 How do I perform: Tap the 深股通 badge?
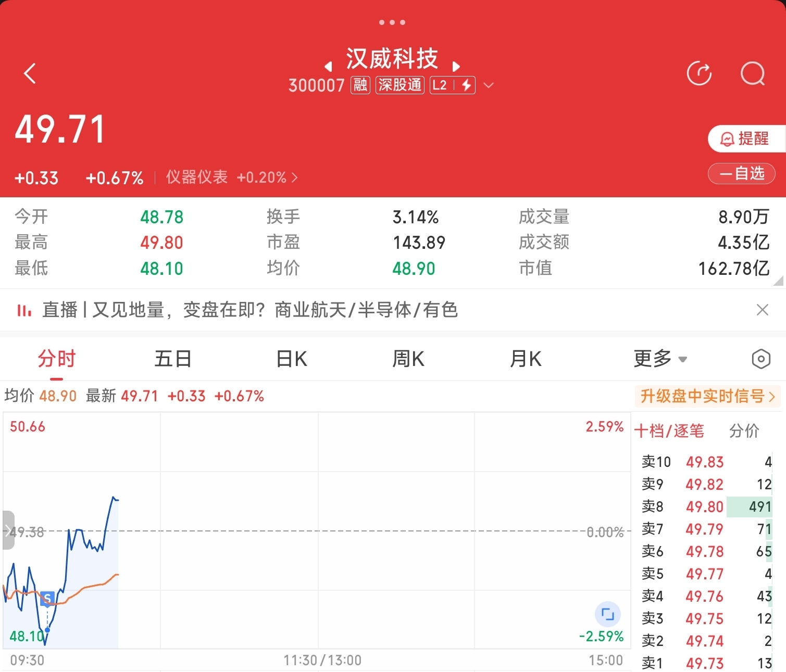click(400, 85)
